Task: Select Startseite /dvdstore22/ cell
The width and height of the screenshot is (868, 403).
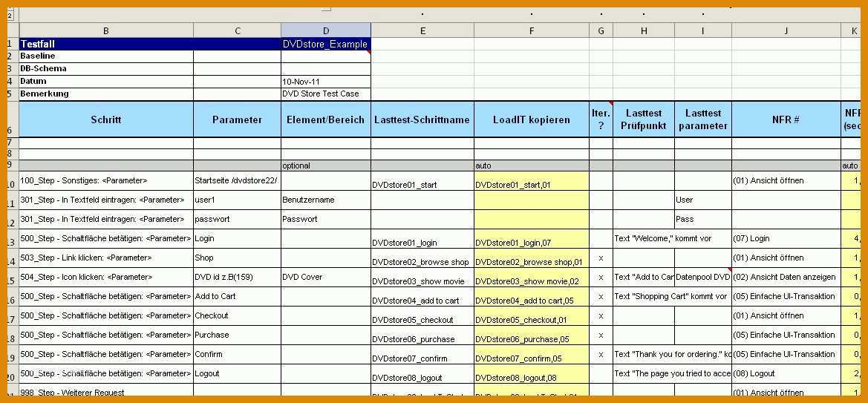Action: [238, 180]
